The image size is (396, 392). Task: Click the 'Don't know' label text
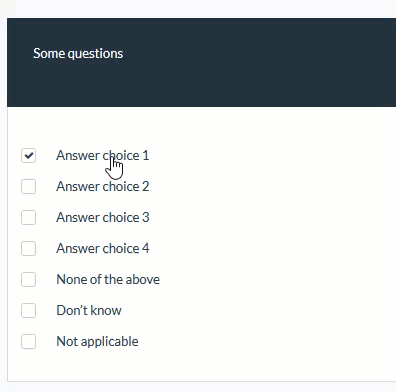click(x=89, y=311)
